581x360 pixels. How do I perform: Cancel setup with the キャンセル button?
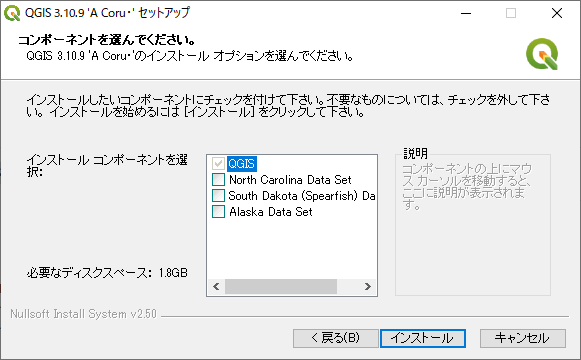tap(522, 338)
